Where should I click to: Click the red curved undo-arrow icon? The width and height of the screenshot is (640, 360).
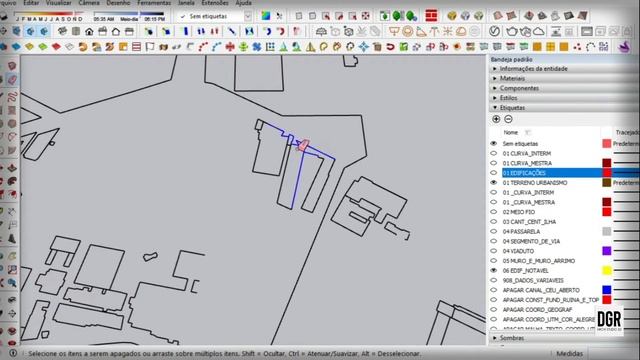coord(391,47)
